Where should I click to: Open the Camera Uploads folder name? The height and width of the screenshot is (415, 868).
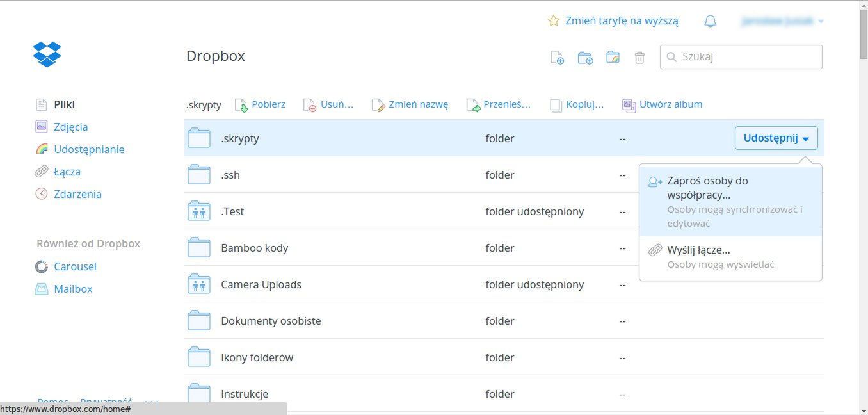(x=261, y=284)
